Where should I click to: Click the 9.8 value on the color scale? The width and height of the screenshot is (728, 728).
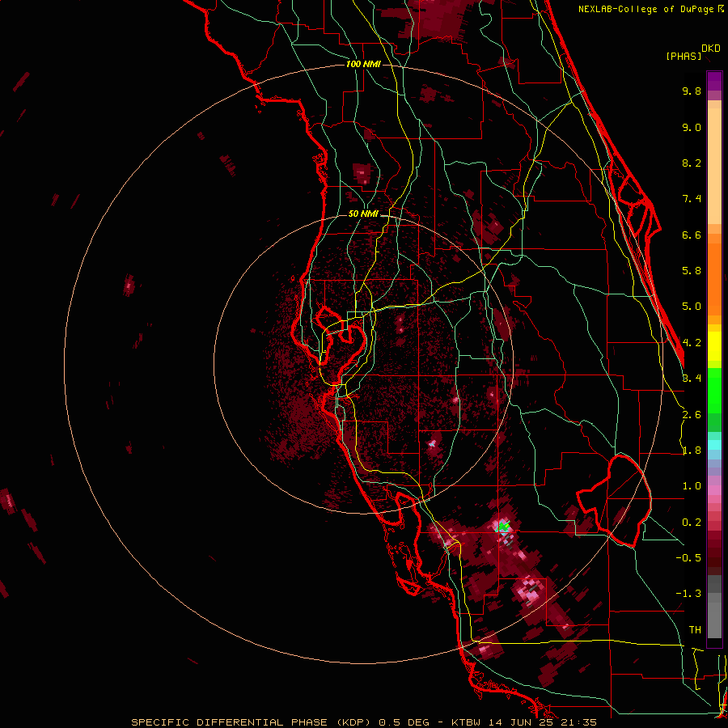click(x=692, y=91)
